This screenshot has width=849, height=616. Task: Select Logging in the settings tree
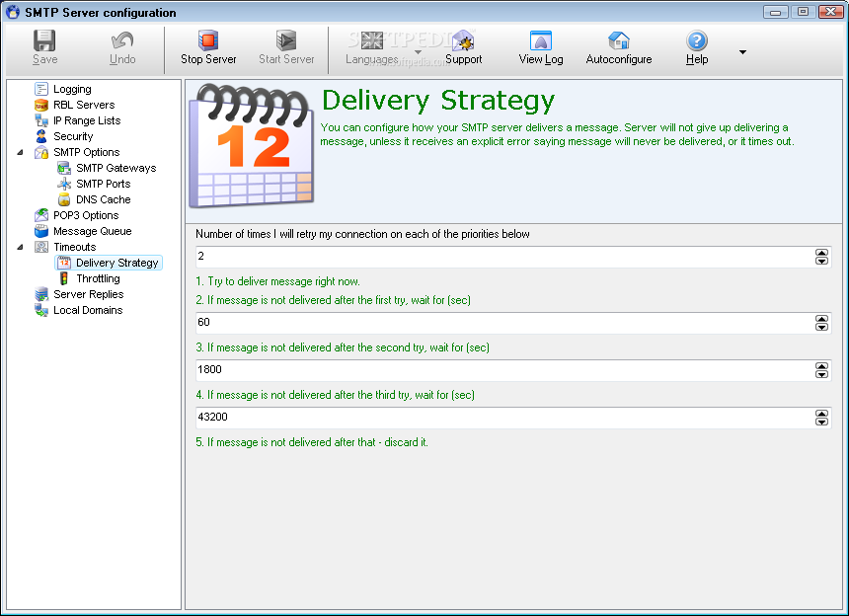(72, 89)
